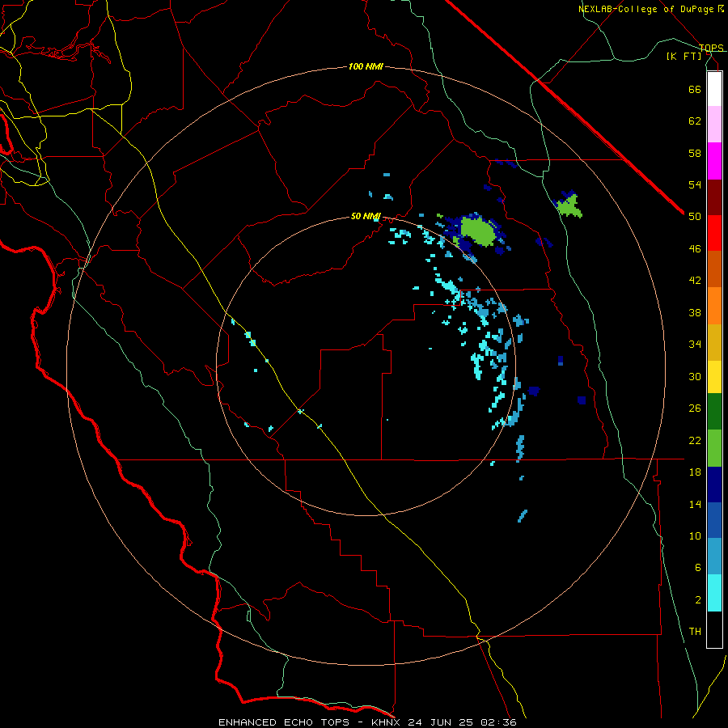
Task: Click the "10" legend value
Action: 695,535
